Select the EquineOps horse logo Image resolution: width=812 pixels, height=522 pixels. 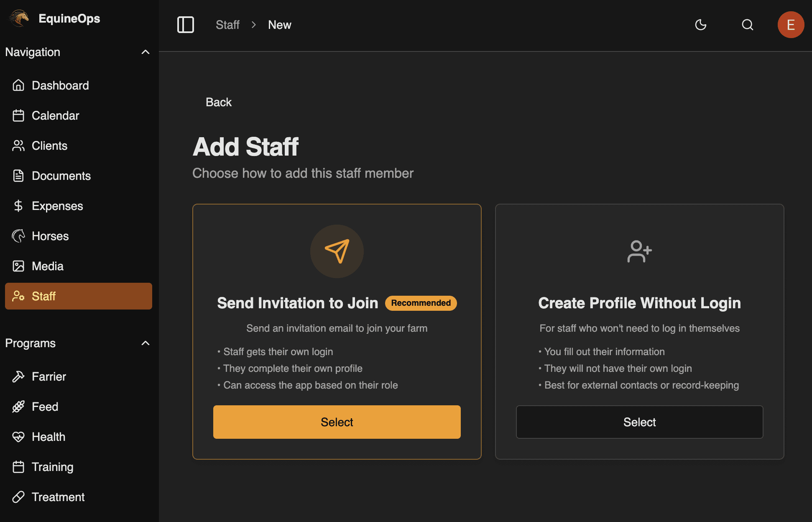coord(19,18)
